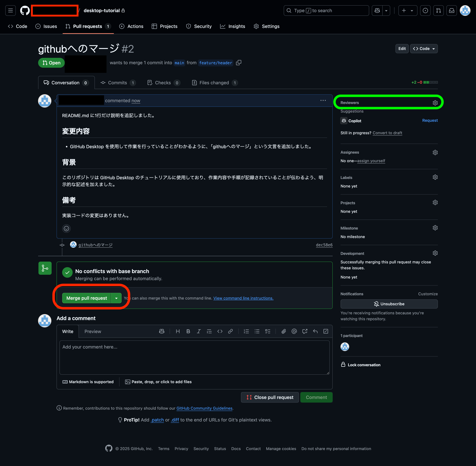Open user avatar menu in header
The image size is (476, 466).
[465, 11]
